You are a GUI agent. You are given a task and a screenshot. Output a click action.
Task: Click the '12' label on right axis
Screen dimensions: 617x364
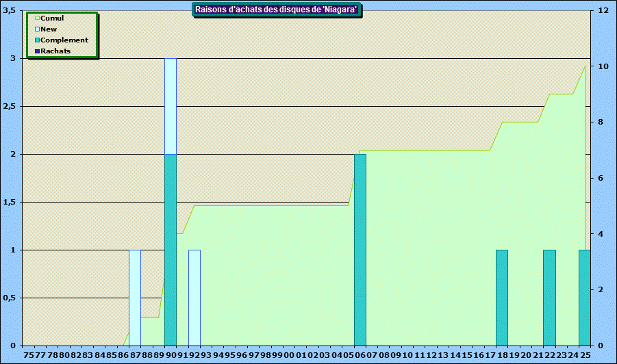(x=603, y=11)
